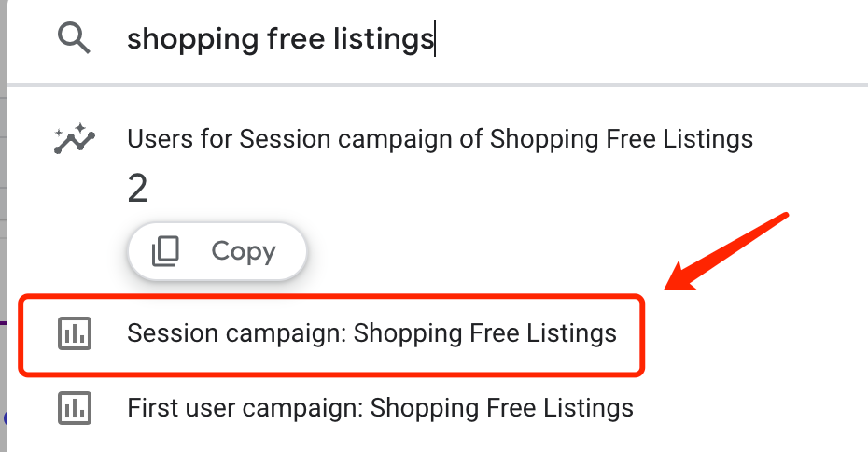Screen dimensions: 868x452
Task: Click the sparkle trend-line insights icon
Action: click(74, 138)
